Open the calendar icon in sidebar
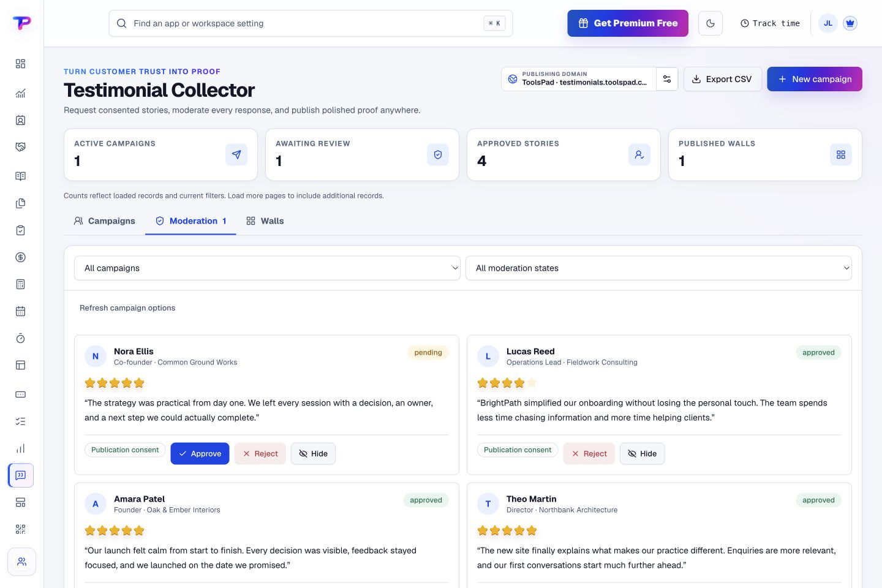Viewport: 882px width, 588px height. (20, 311)
